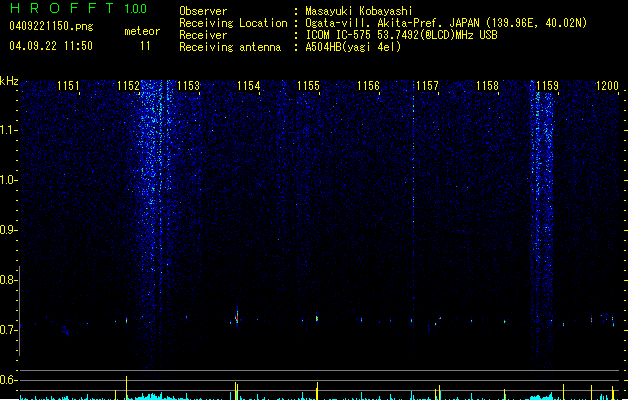
Task: Click the date stamp 04.09.22 11:50
Action: (x=51, y=46)
